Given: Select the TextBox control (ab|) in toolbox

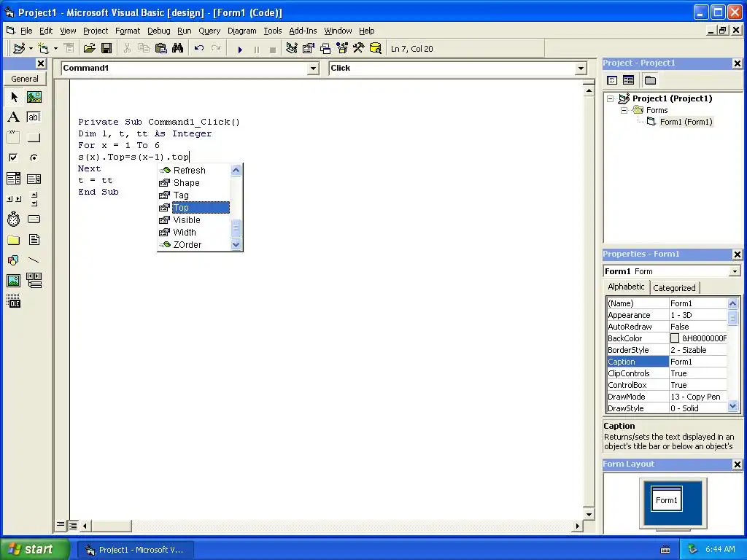Looking at the screenshot, I should click(34, 117).
